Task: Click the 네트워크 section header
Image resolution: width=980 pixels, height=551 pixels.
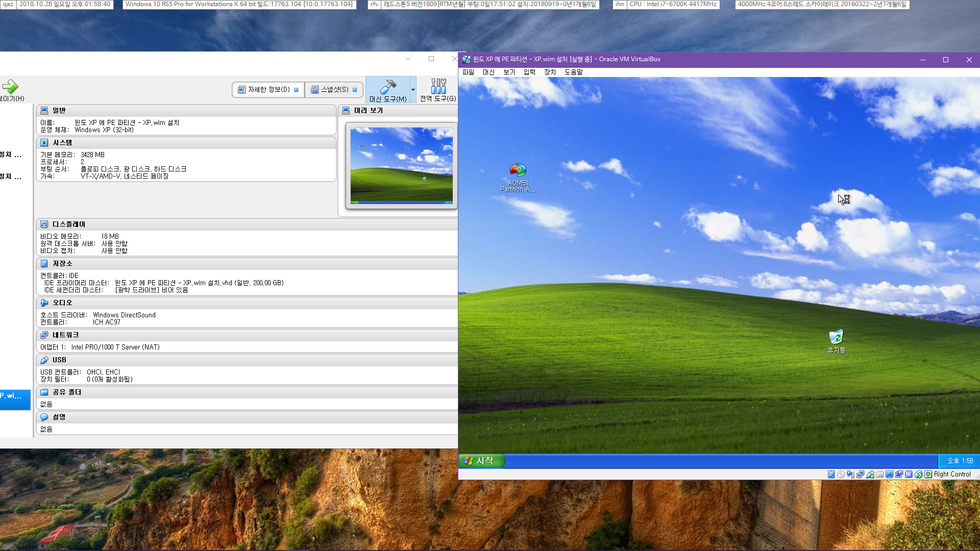Action: click(247, 335)
